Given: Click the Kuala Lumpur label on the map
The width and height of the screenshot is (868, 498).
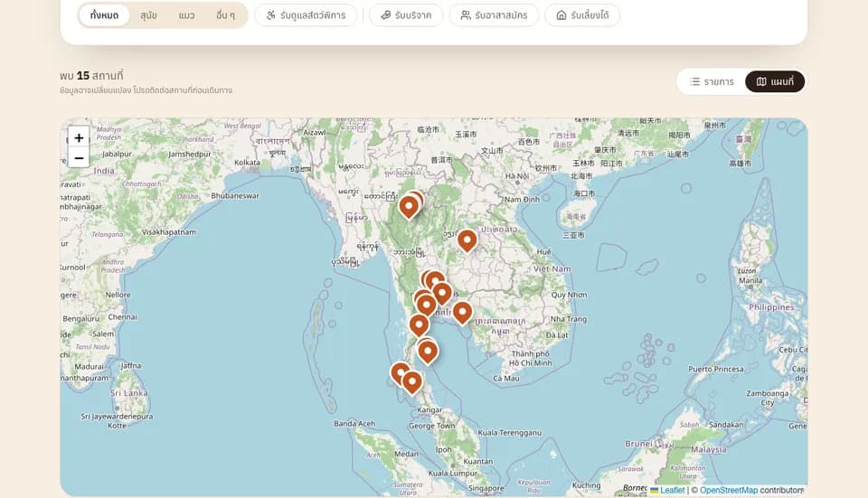Looking at the screenshot, I should coord(453,473).
